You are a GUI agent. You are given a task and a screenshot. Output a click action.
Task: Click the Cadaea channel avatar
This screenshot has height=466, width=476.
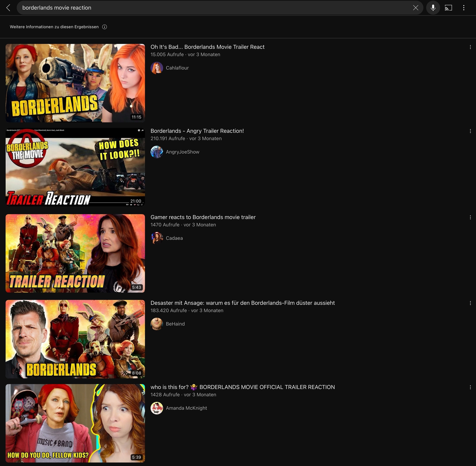tap(157, 238)
